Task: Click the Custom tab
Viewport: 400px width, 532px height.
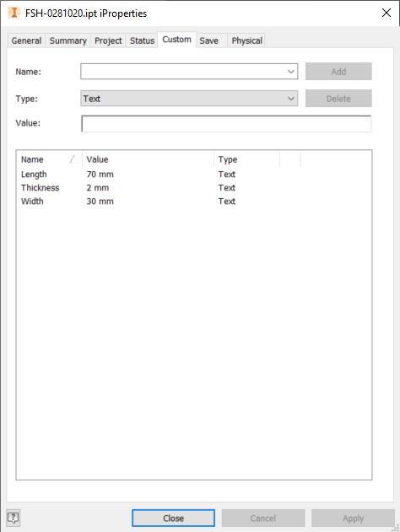Action: [x=176, y=40]
